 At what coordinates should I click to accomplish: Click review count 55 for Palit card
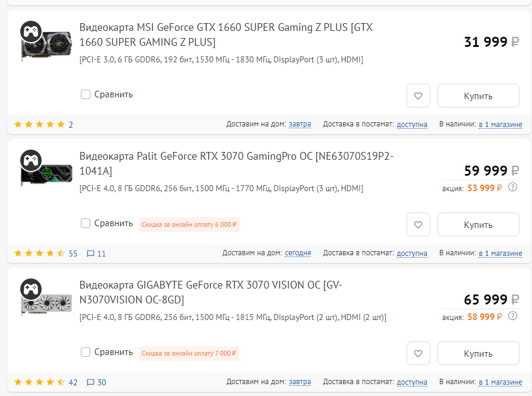pos(73,254)
